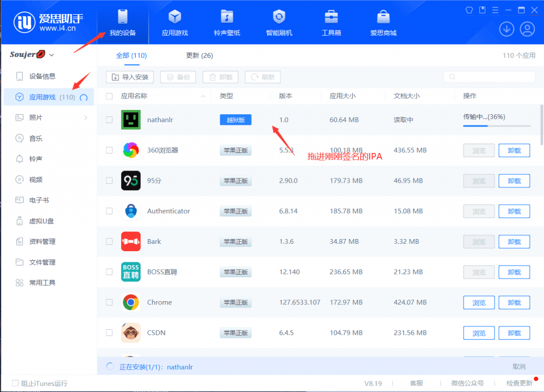Click the 越狱版 type badge for nathanlr
Screen dimensions: 544x392
coord(235,120)
